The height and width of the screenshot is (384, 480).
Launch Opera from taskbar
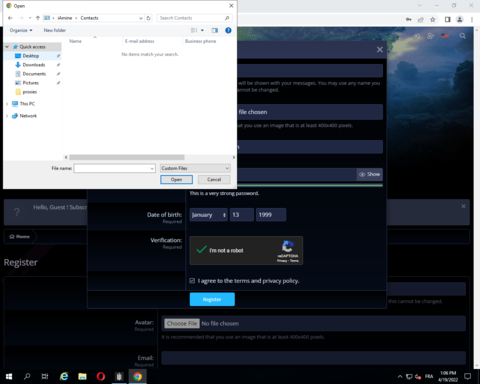point(101,376)
